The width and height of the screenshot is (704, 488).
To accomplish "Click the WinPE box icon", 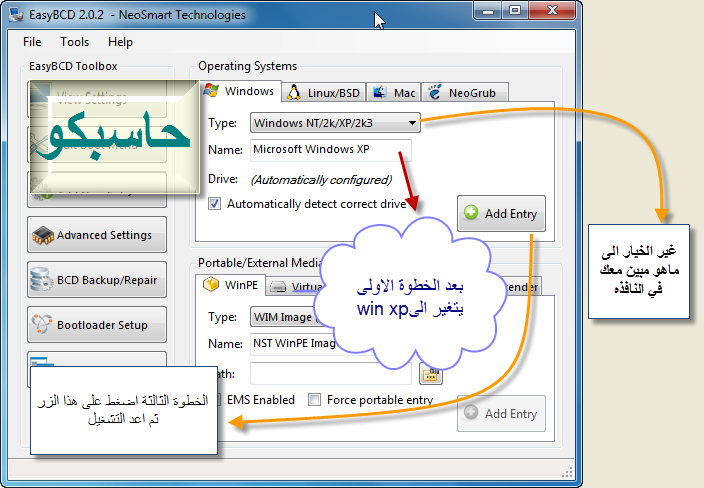I will [211, 285].
